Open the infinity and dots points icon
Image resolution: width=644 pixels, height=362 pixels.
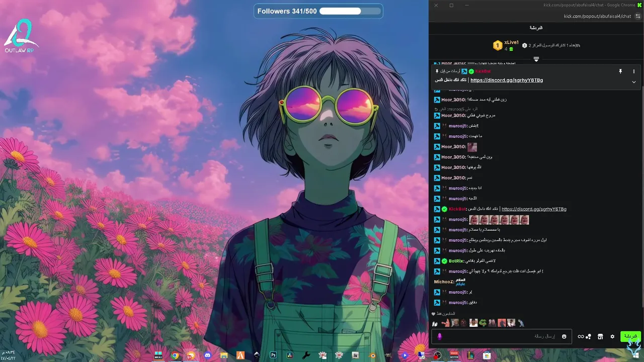[584, 336]
